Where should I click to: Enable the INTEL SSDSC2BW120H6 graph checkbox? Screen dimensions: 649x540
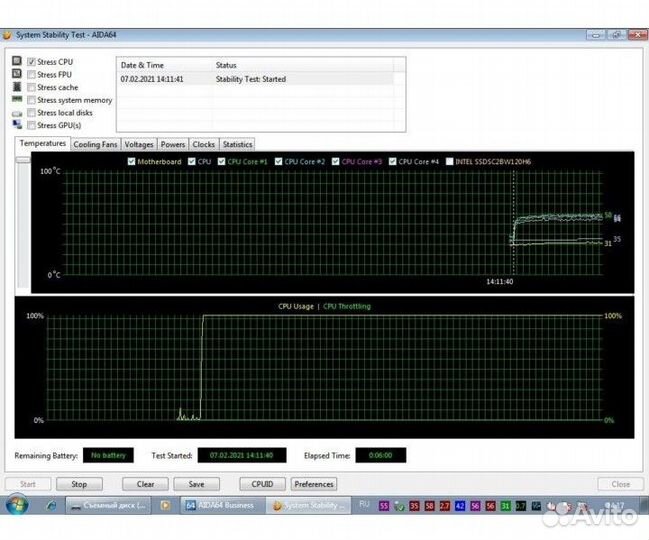pos(450,161)
